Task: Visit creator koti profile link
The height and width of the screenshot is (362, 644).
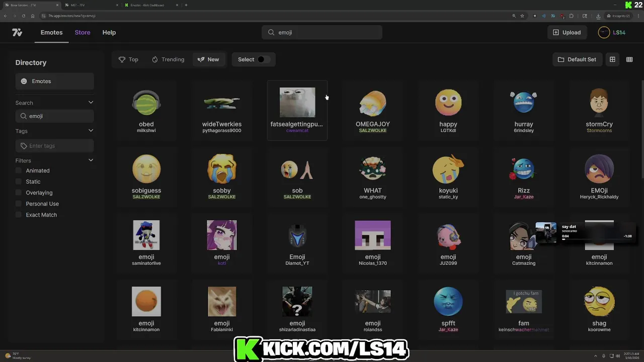Action: pos(222,263)
